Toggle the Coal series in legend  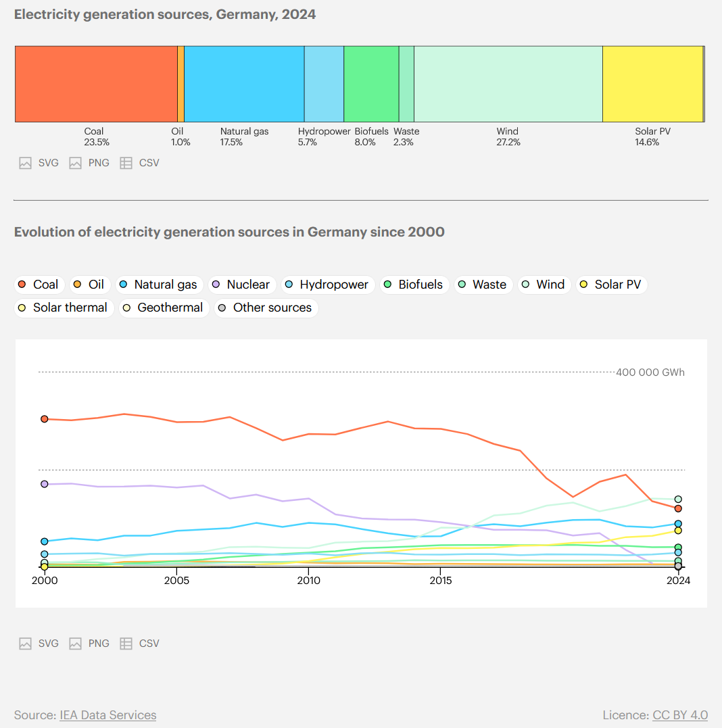[x=39, y=285]
